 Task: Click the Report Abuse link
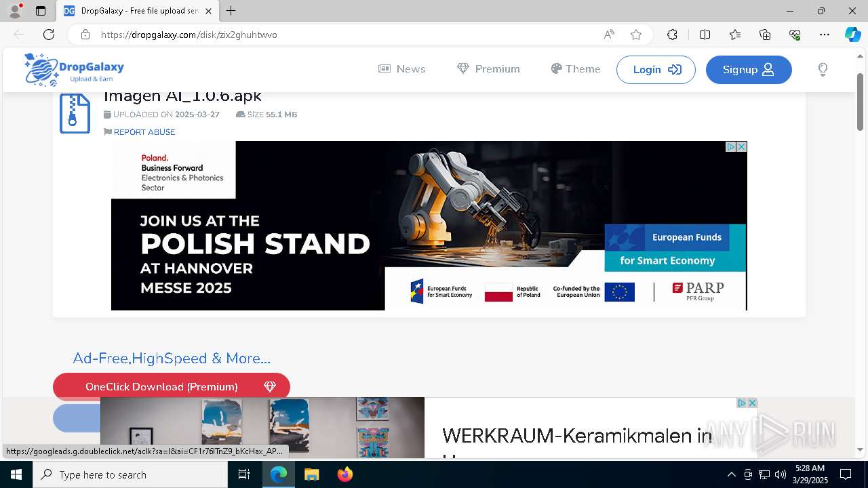click(140, 132)
